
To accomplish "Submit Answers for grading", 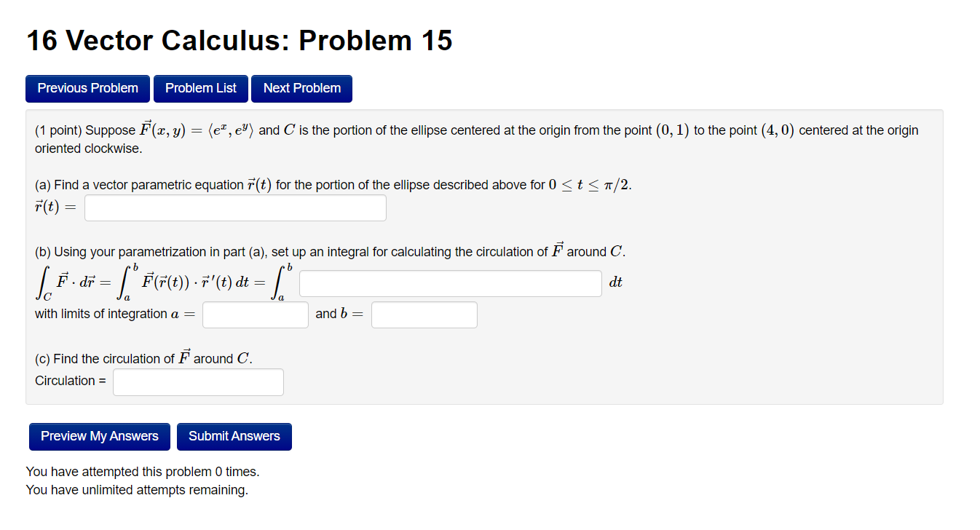I will (234, 436).
